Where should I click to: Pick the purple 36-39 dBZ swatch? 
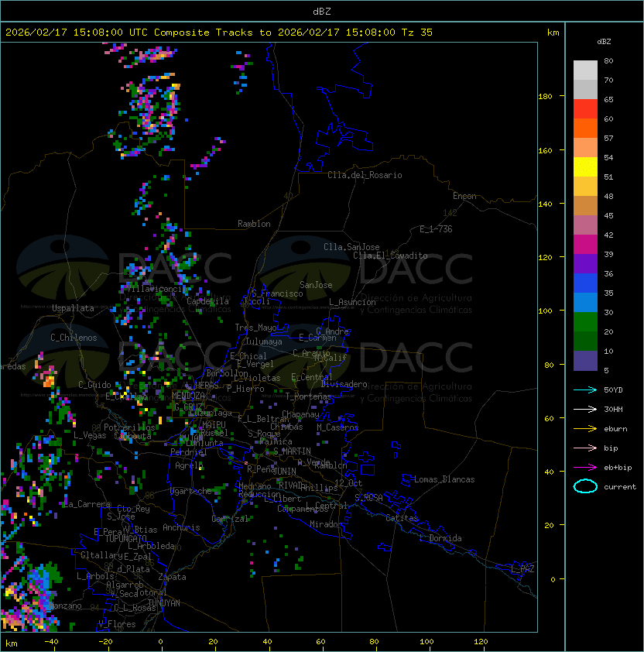tap(585, 263)
